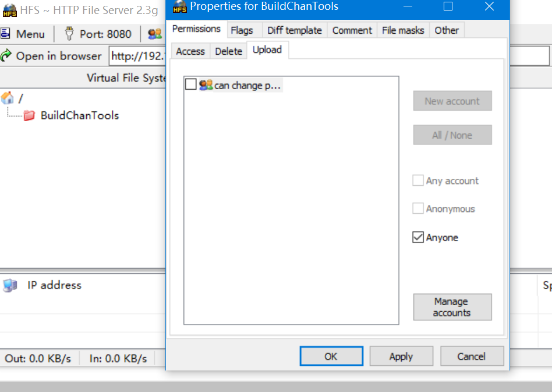Click the green Open in browser arrow icon
The width and height of the screenshot is (552, 392).
pyautogui.click(x=6, y=56)
